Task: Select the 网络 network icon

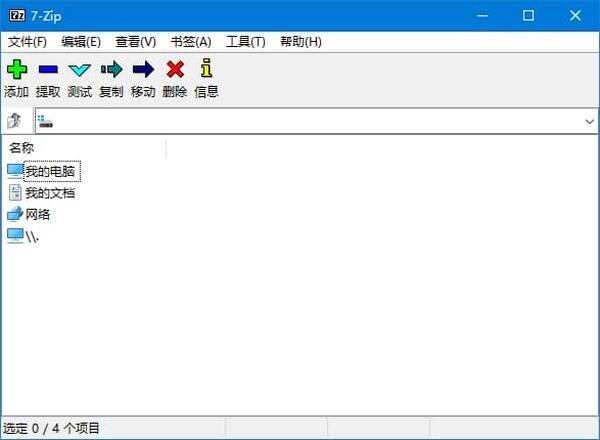Action: [15, 214]
